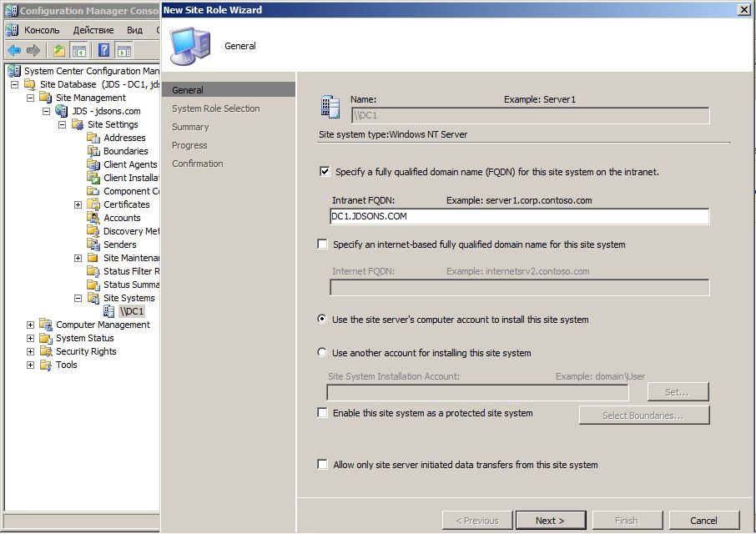Click the Site Settings folder icon

78,124
